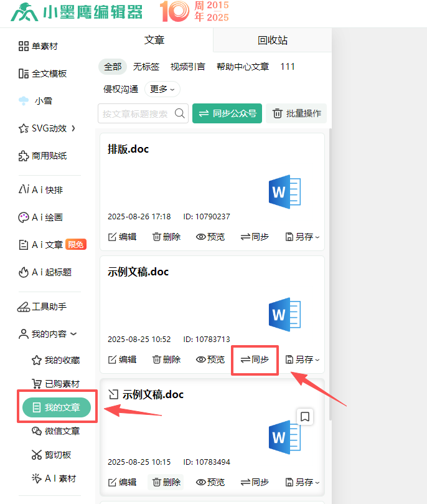The image size is (427, 504).
Task: Open 另存 dropdown for 排版.doc
Action: pos(303,237)
